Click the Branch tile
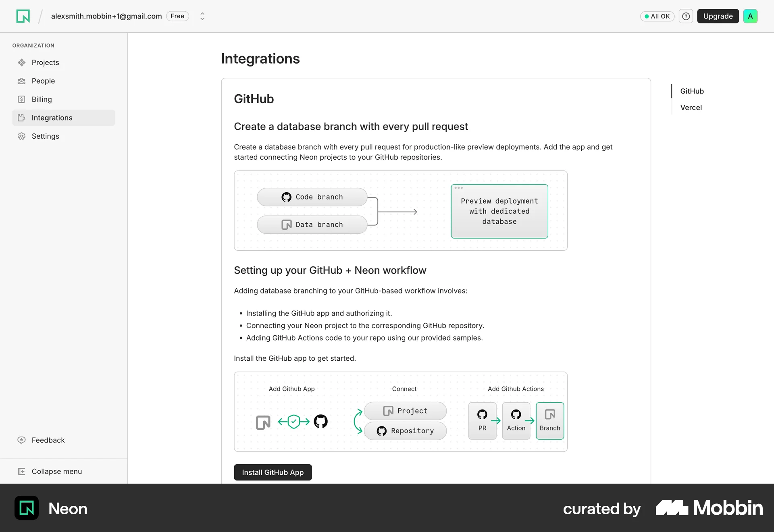Image resolution: width=774 pixels, height=532 pixels. point(550,421)
